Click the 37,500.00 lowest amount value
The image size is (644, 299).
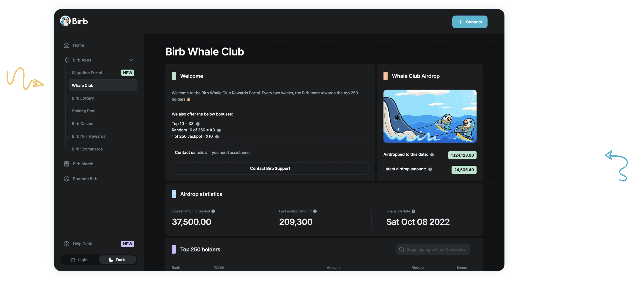(191, 222)
